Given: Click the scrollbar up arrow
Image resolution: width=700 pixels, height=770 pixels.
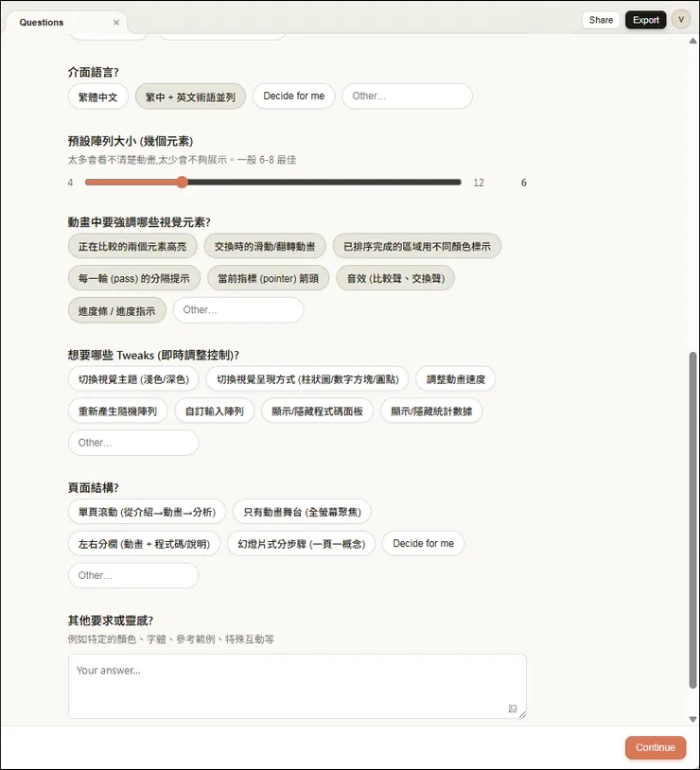Looking at the screenshot, I should click(x=692, y=41).
